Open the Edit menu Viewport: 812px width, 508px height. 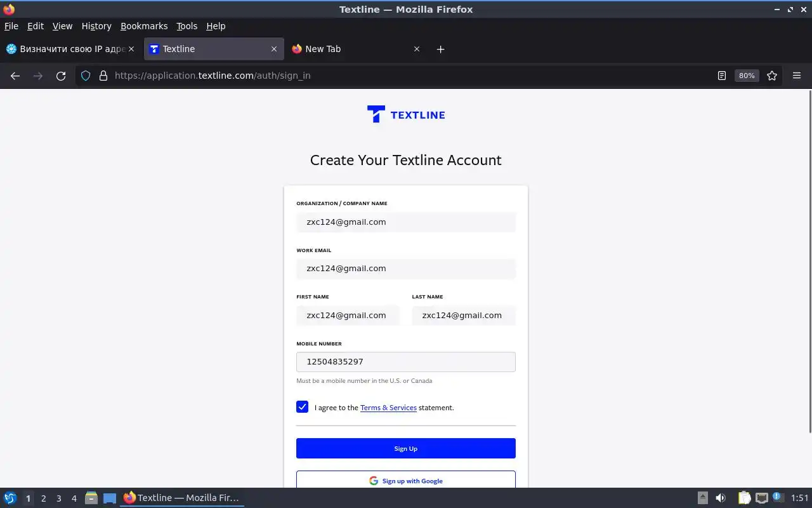coord(36,26)
